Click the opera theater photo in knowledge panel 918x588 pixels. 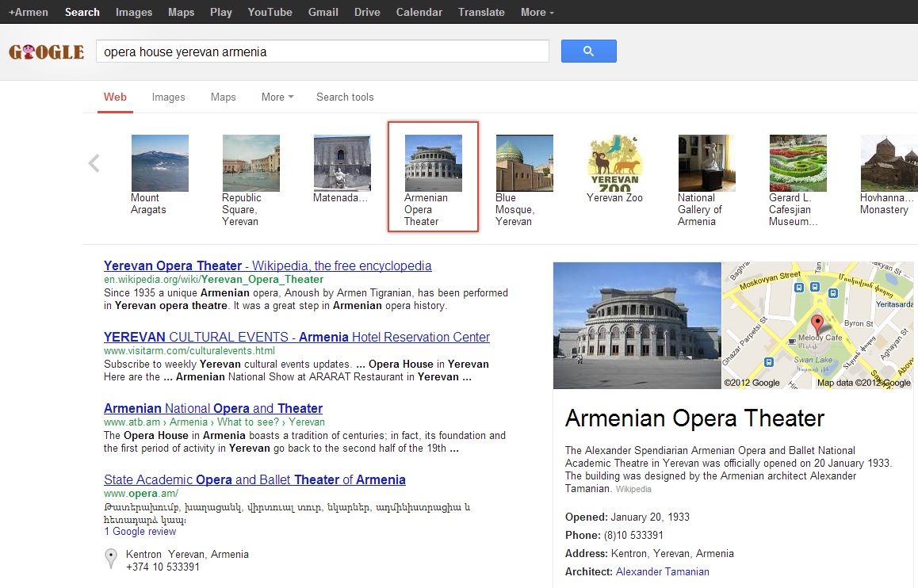637,325
